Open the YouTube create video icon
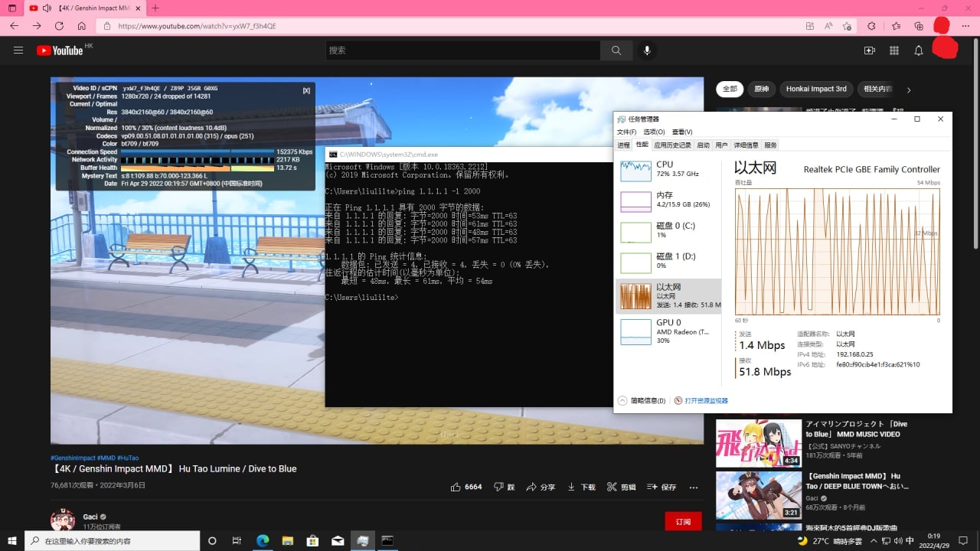980x551 pixels. [869, 51]
